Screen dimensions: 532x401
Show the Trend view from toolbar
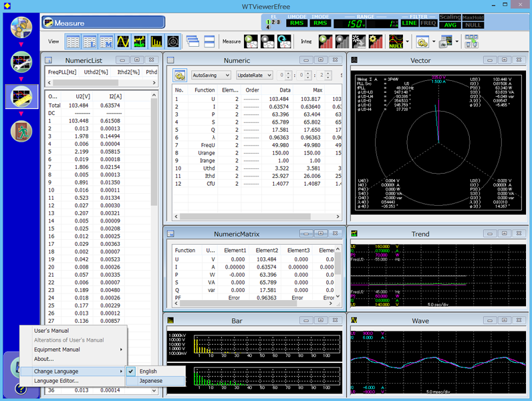click(x=140, y=41)
